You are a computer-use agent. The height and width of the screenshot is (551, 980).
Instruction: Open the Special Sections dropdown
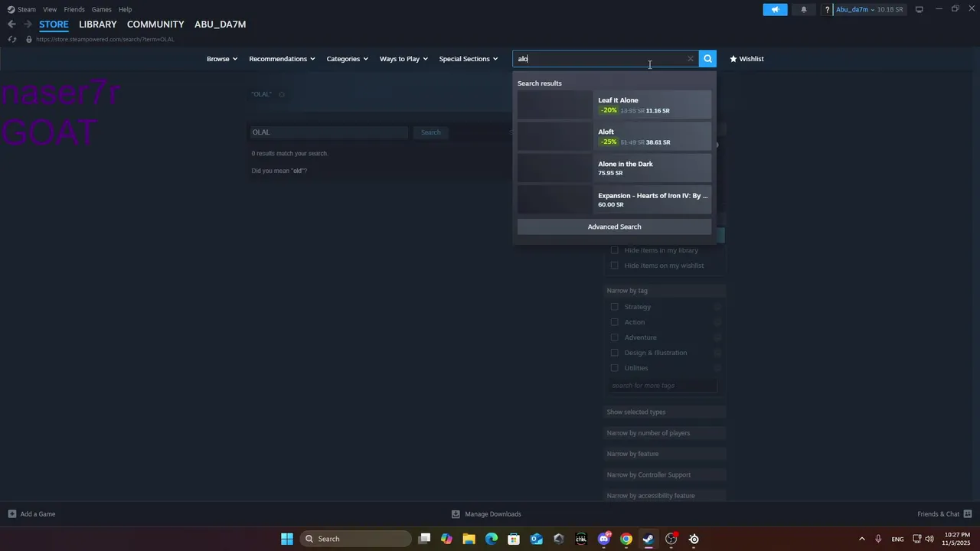469,59
